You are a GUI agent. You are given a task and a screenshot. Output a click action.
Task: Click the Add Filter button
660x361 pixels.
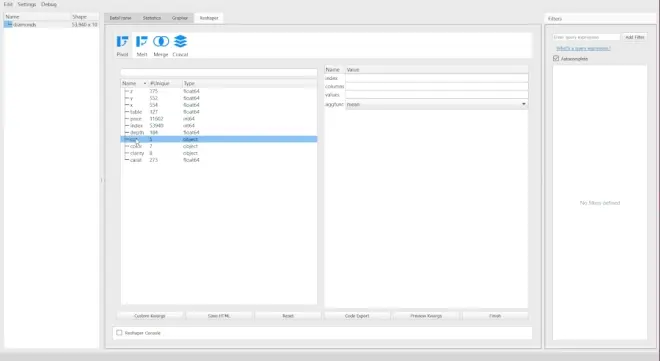pos(634,37)
